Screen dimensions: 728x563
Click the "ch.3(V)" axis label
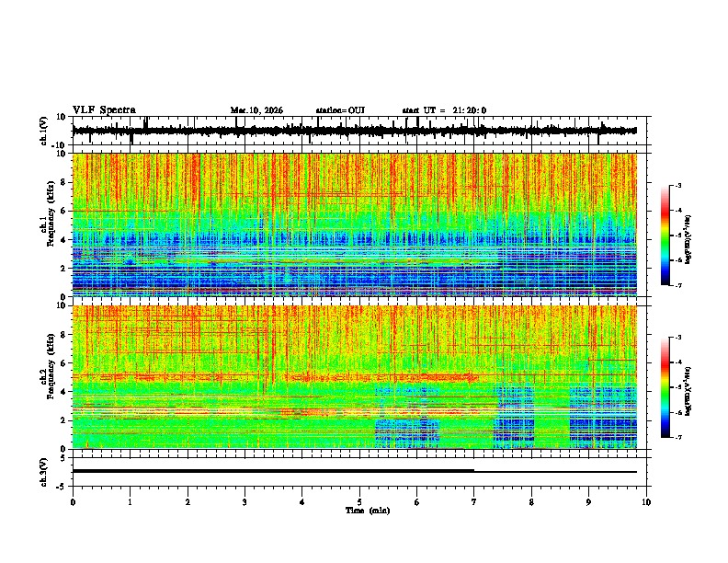pos(44,472)
